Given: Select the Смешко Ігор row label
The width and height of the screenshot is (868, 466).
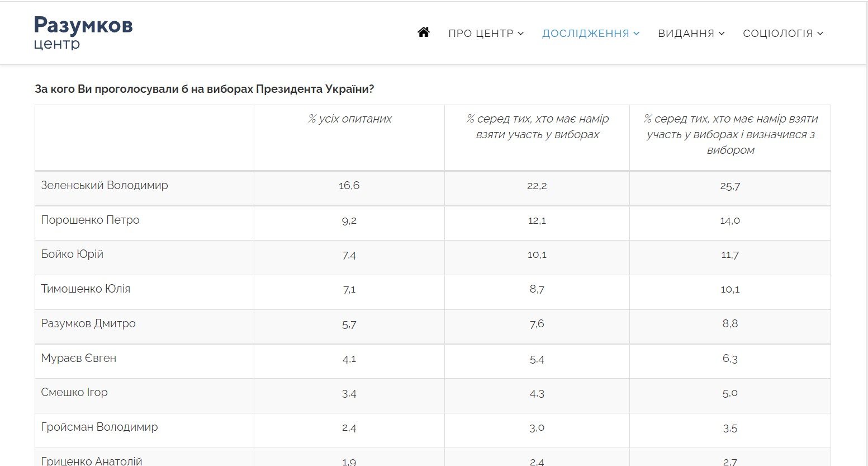Looking at the screenshot, I should point(74,393).
